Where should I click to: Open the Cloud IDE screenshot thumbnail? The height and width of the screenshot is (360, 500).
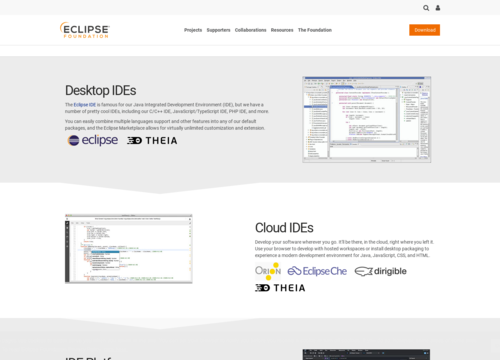point(129,249)
